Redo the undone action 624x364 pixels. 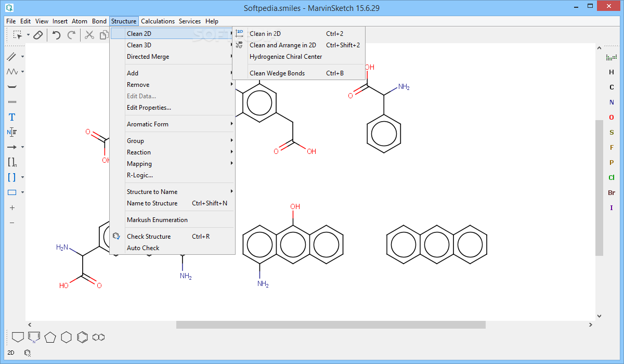(x=71, y=35)
